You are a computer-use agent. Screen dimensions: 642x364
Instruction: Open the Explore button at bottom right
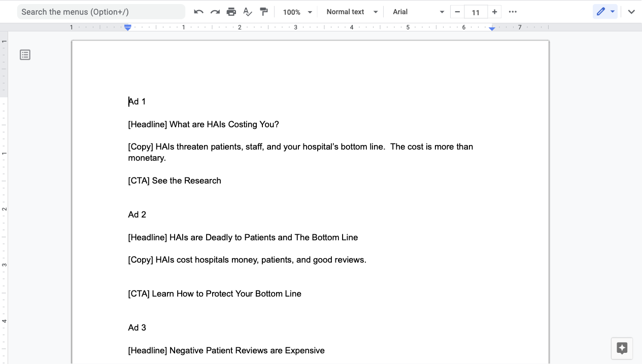[622, 348]
